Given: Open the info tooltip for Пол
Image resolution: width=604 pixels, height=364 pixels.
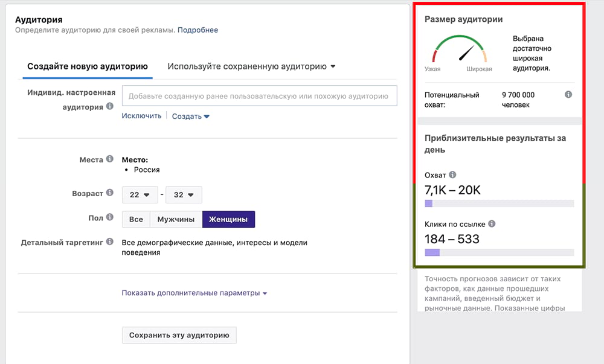Looking at the screenshot, I should [109, 219].
